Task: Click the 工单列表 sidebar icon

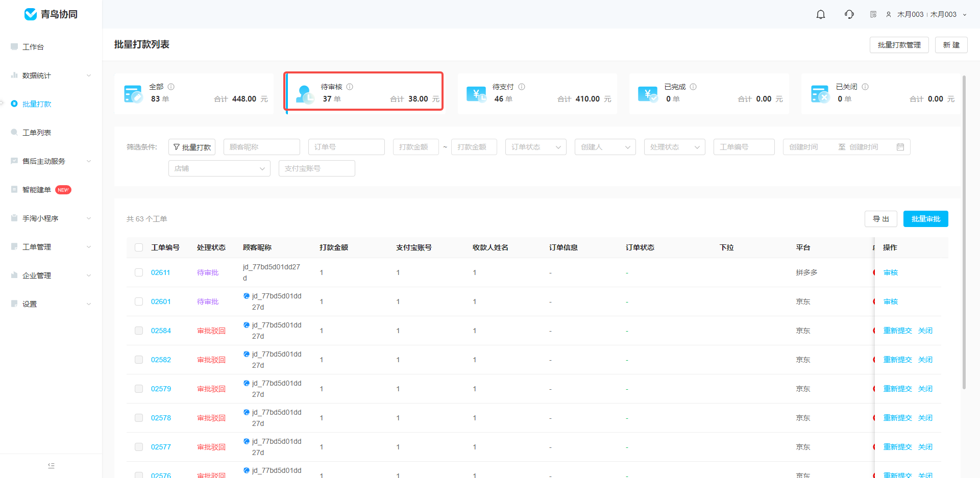Action: pos(14,132)
